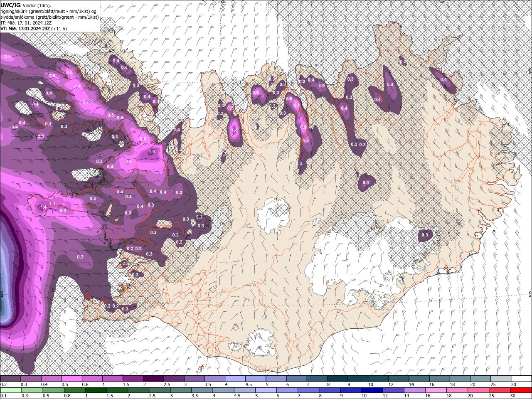This screenshot has height=399, width=532.
Task: Click the 1.9 precipitation value on the map
Action: (x=152, y=152)
